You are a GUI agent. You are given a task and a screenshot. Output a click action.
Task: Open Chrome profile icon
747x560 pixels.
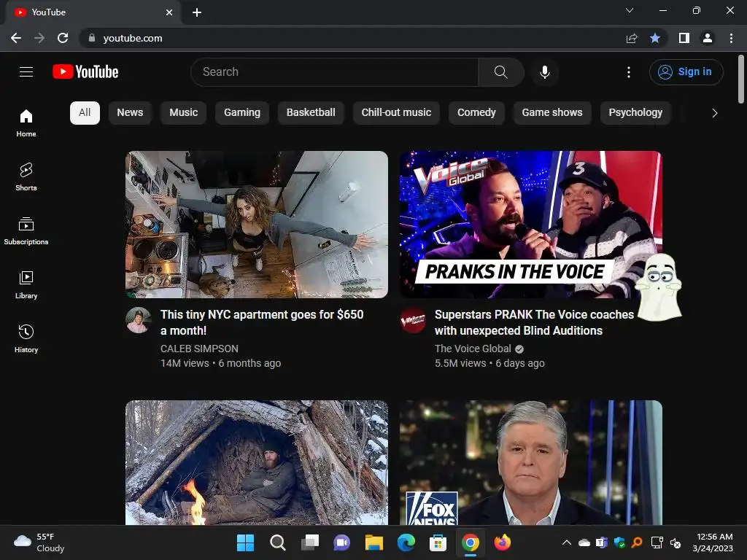tap(708, 38)
